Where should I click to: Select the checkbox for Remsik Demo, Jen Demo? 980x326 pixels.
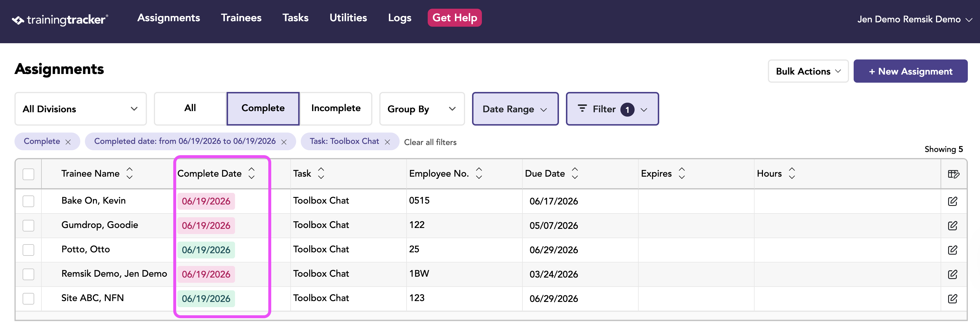[28, 274]
